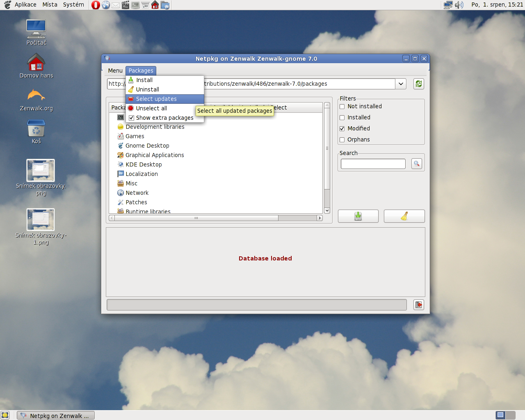Click the Netpkg on Zenwalk taskbar button
This screenshot has width=525, height=420.
click(x=56, y=415)
